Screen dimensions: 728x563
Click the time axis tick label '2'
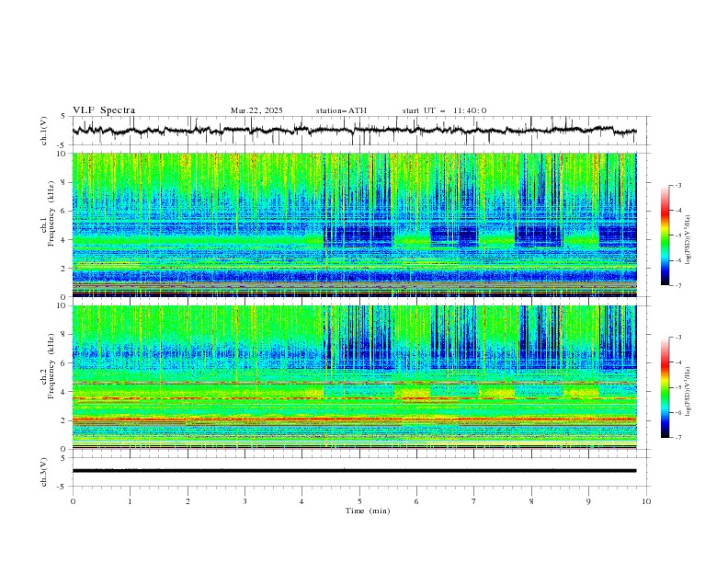188,501
